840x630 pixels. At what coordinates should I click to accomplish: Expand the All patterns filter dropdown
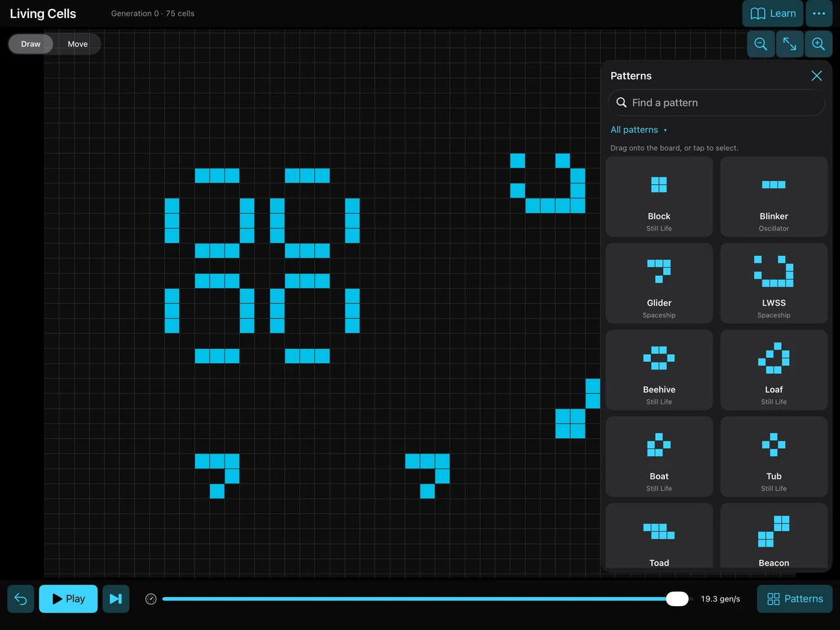pos(638,130)
